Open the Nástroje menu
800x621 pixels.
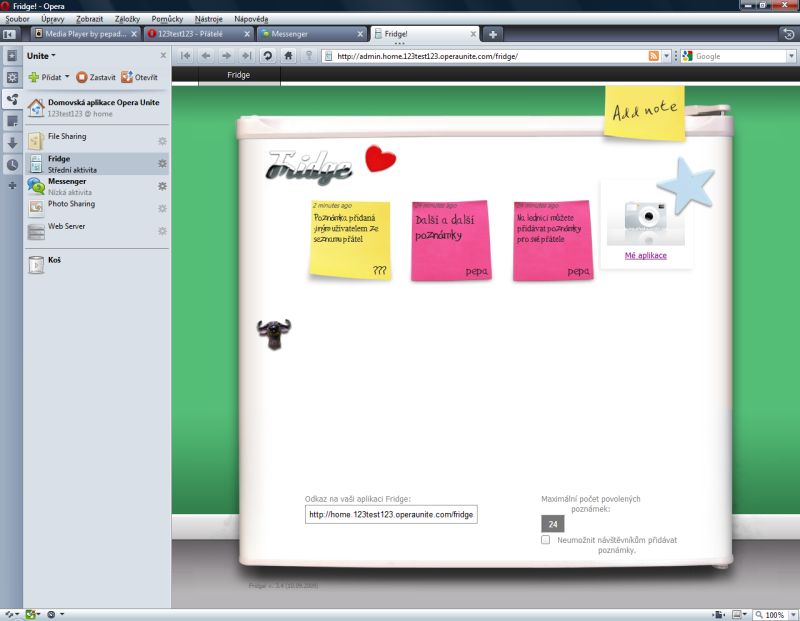208,19
